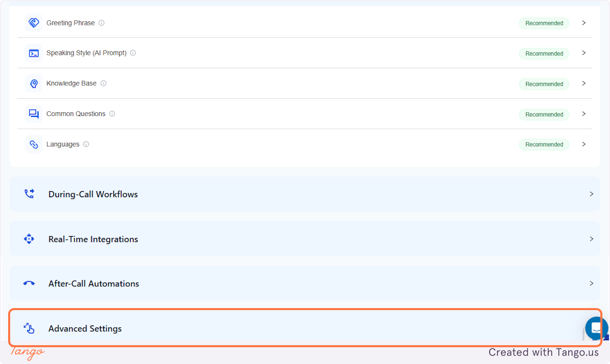Image resolution: width=610 pixels, height=364 pixels.
Task: Select the Languages link icon
Action: (34, 144)
